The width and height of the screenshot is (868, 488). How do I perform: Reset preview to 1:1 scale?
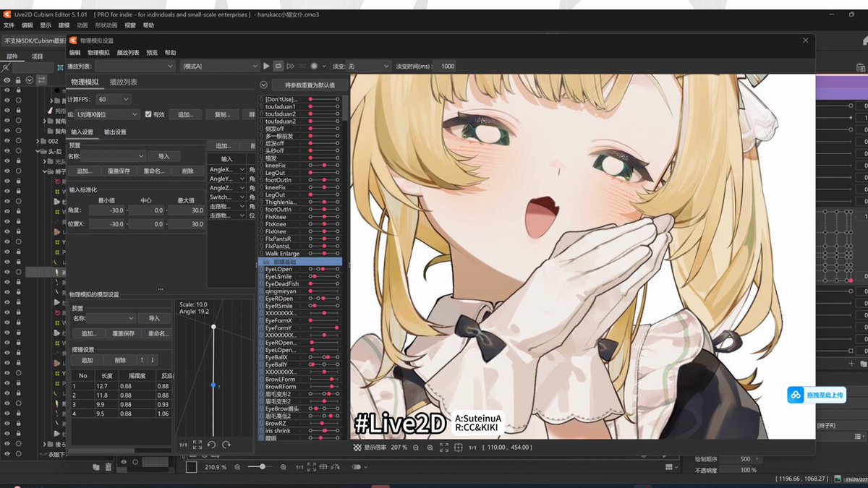[472, 448]
